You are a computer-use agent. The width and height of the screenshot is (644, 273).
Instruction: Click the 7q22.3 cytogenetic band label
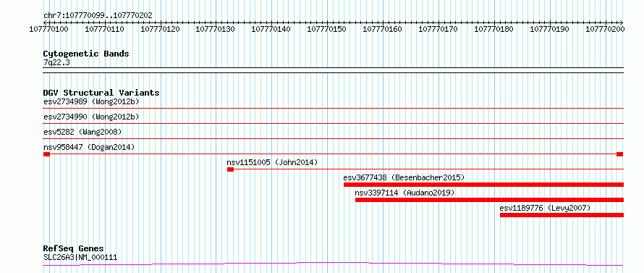click(x=54, y=63)
